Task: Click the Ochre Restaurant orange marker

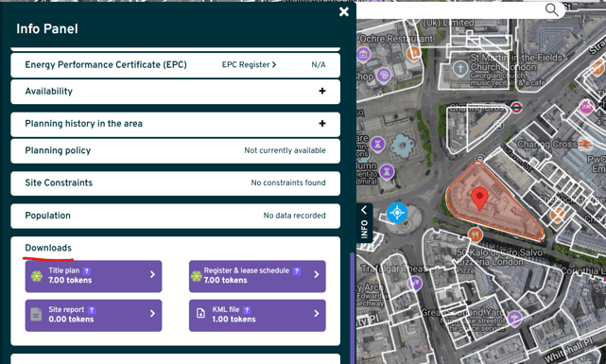Action: [x=413, y=53]
